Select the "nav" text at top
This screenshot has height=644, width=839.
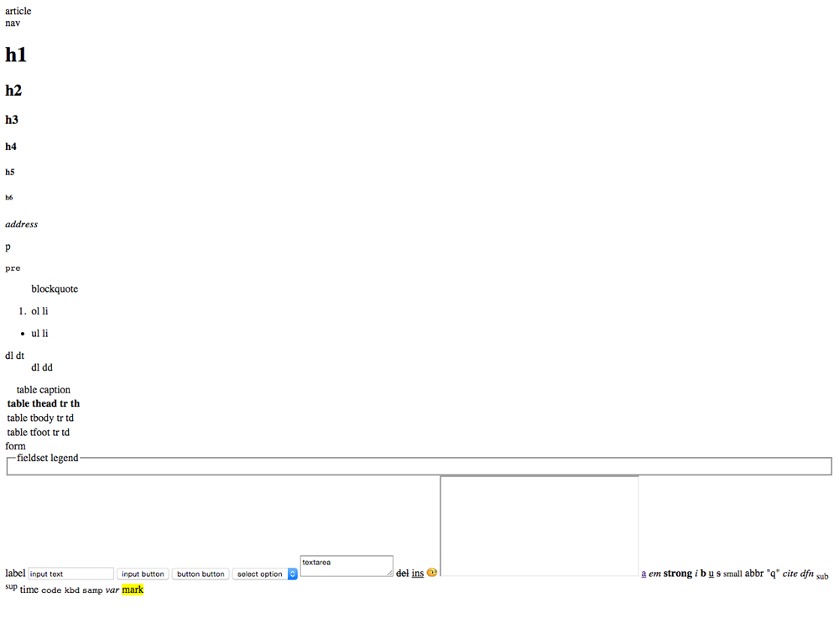point(13,23)
